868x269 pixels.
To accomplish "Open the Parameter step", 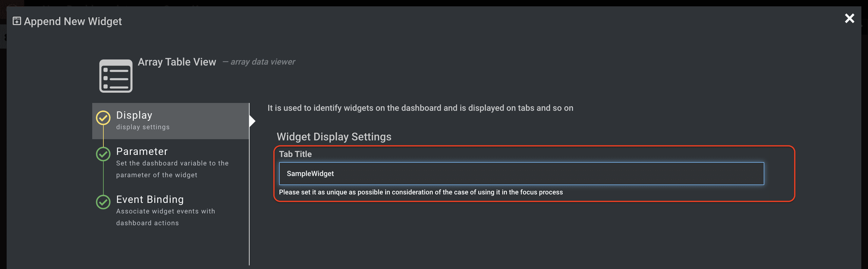I will click(171, 163).
